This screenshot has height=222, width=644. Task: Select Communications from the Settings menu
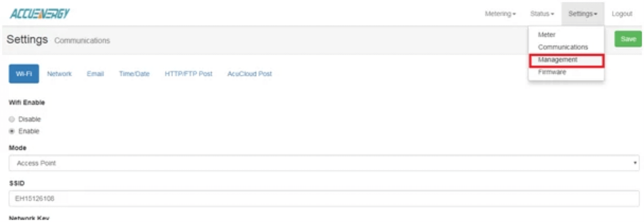click(563, 47)
